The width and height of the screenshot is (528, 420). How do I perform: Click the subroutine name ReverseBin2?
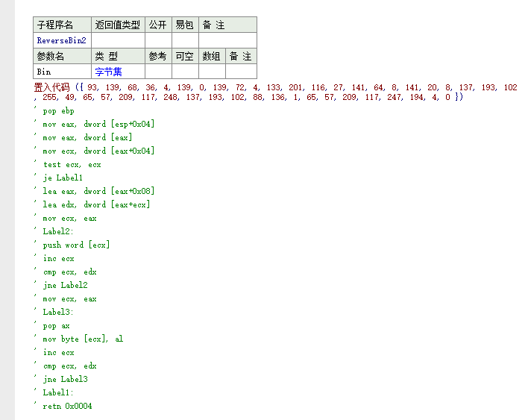pos(62,40)
